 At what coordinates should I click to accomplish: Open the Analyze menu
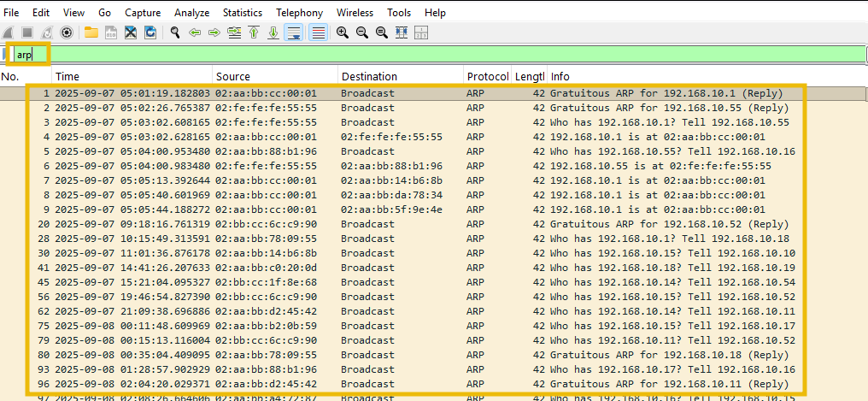click(x=191, y=12)
